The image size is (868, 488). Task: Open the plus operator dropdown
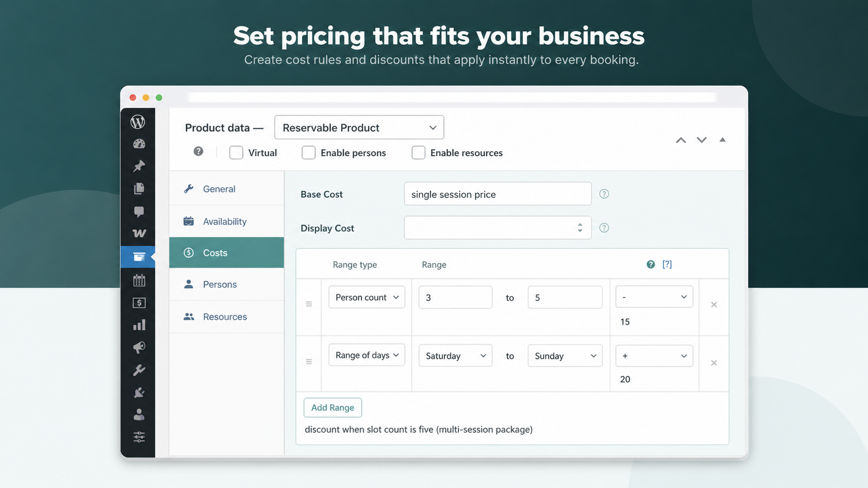coord(654,356)
